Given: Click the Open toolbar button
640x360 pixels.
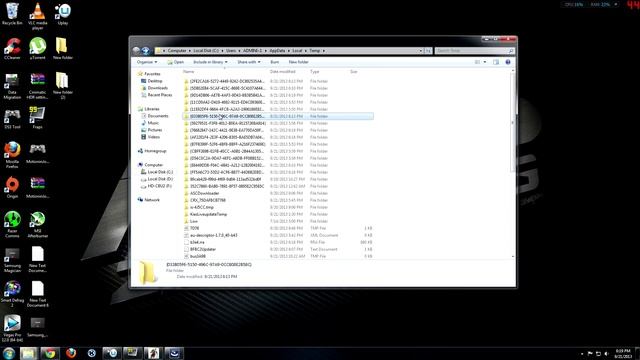Looking at the screenshot, I should [x=176, y=62].
